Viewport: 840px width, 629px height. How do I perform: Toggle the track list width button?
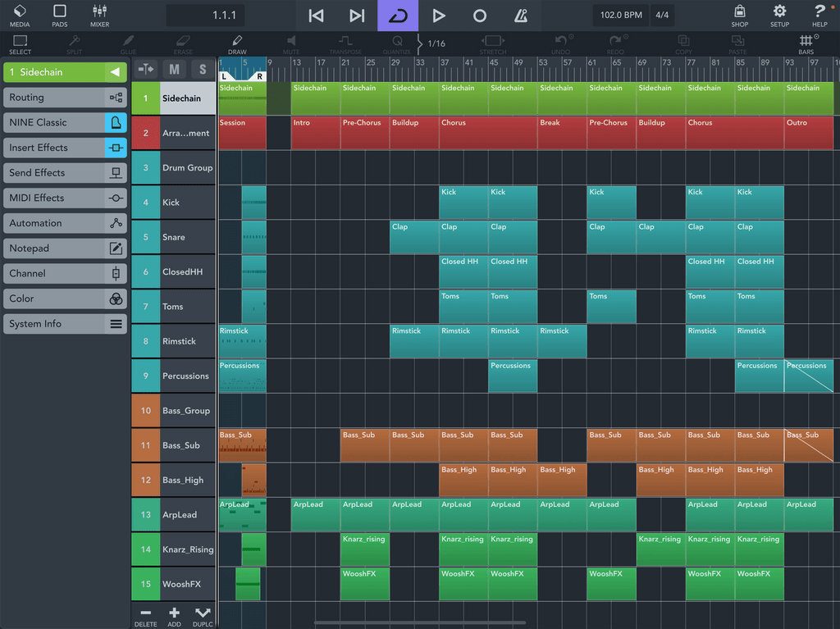145,69
